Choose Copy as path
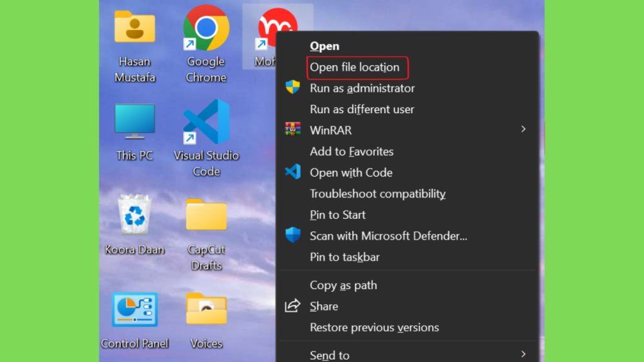 [343, 285]
